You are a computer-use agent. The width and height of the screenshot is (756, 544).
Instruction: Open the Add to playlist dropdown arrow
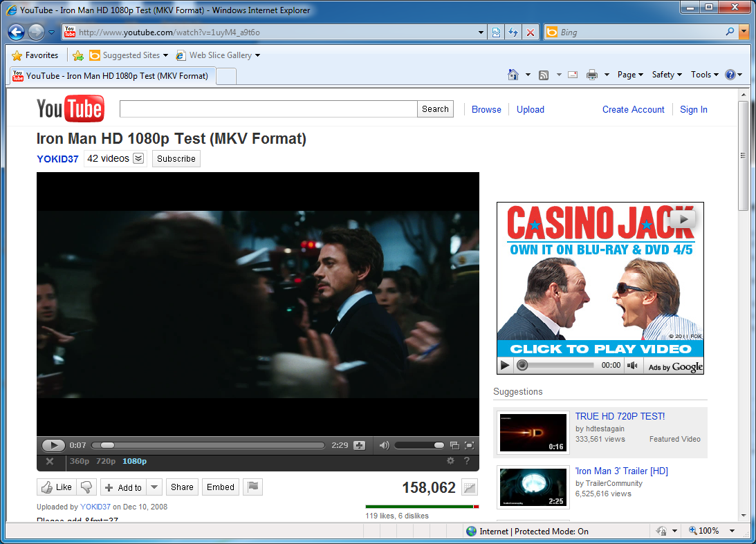coord(154,487)
